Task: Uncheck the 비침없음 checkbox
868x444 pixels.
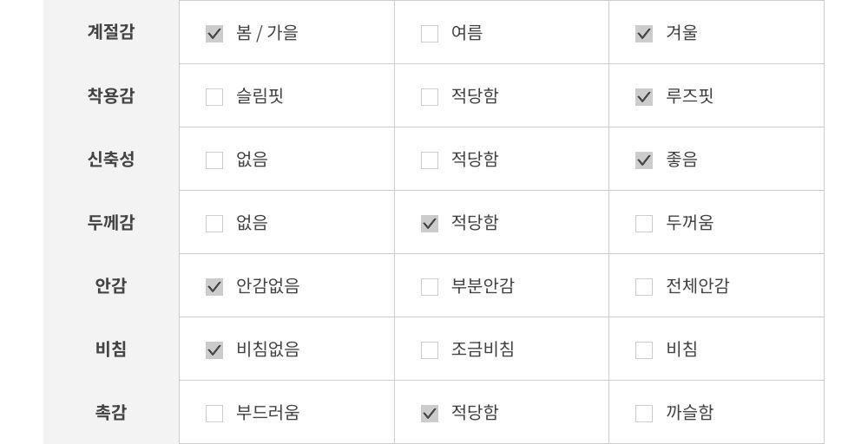Action: (x=214, y=350)
